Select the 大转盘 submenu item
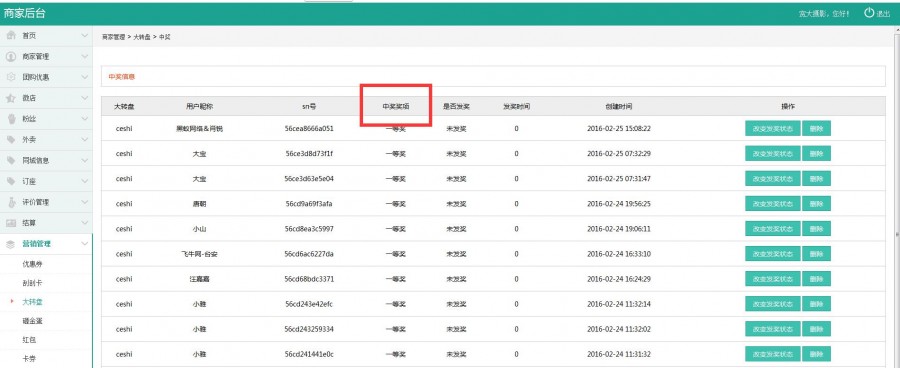This screenshot has height=368, width=900. [x=32, y=302]
